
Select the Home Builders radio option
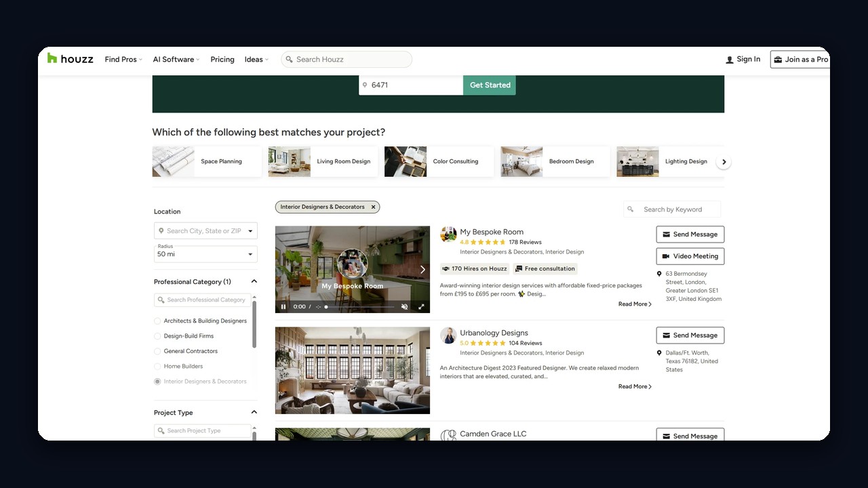click(157, 367)
